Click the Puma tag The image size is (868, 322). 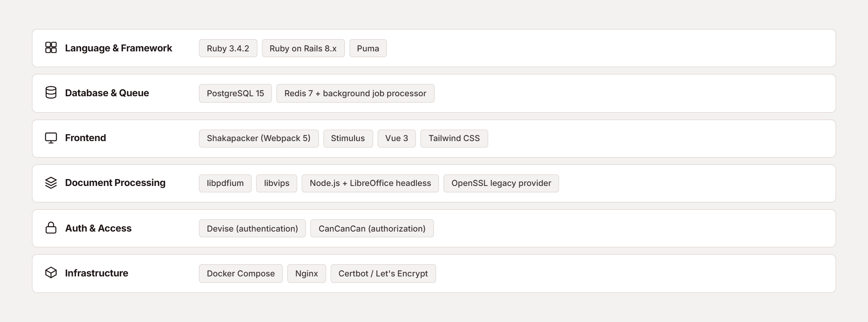(368, 48)
